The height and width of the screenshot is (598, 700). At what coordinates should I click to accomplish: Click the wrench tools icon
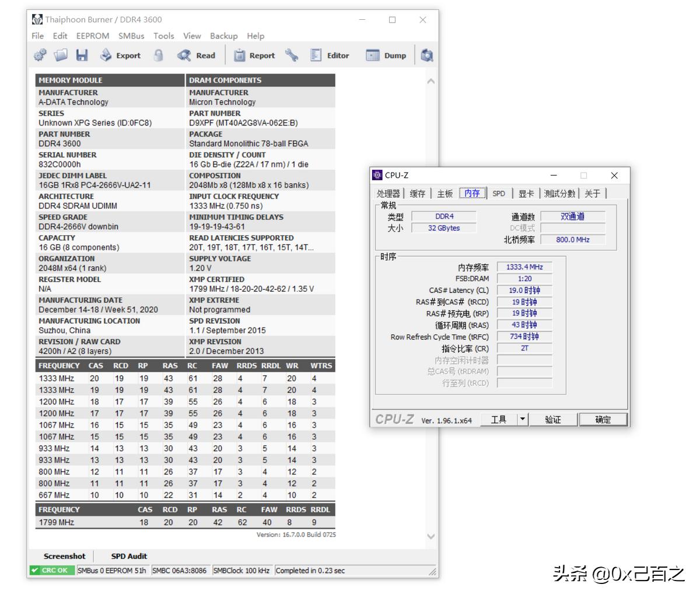click(x=292, y=55)
